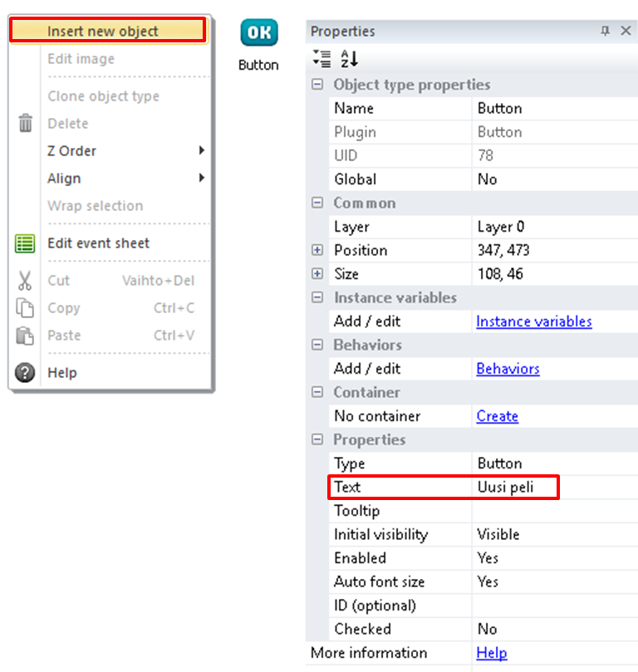Collapse the Object type properties section
Viewport: 638px width, 672px height.
(x=317, y=85)
